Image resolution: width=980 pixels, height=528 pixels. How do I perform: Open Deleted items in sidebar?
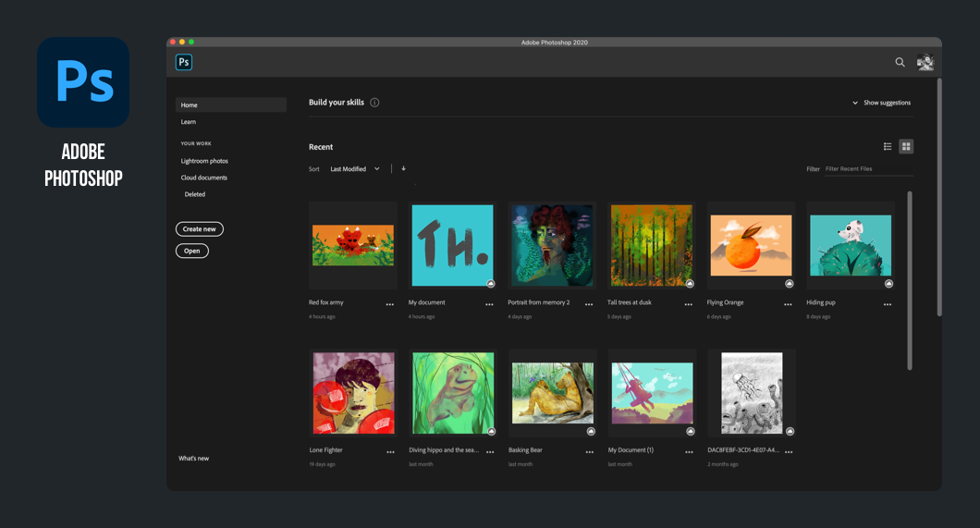tap(194, 194)
